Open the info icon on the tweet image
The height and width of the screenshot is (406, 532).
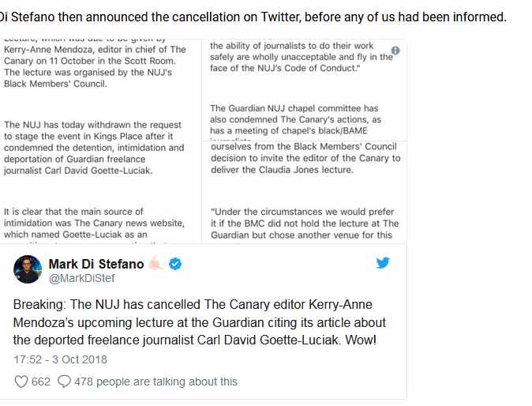coord(395,50)
